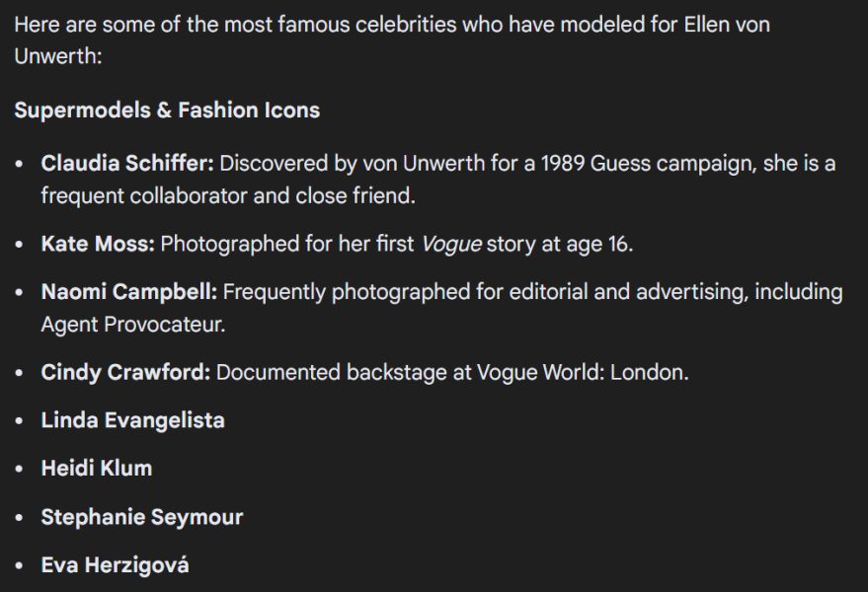Click the Eva Herzigová list item
The image size is (868, 592).
point(115,565)
